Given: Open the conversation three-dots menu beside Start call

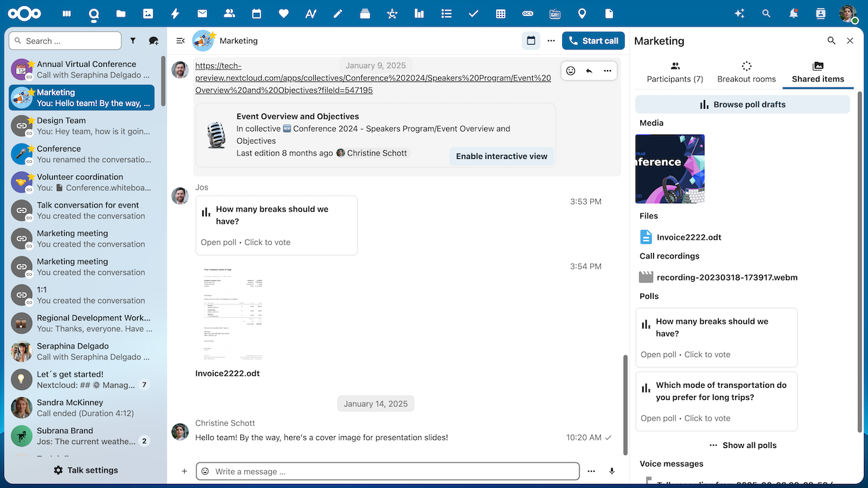Looking at the screenshot, I should point(551,41).
